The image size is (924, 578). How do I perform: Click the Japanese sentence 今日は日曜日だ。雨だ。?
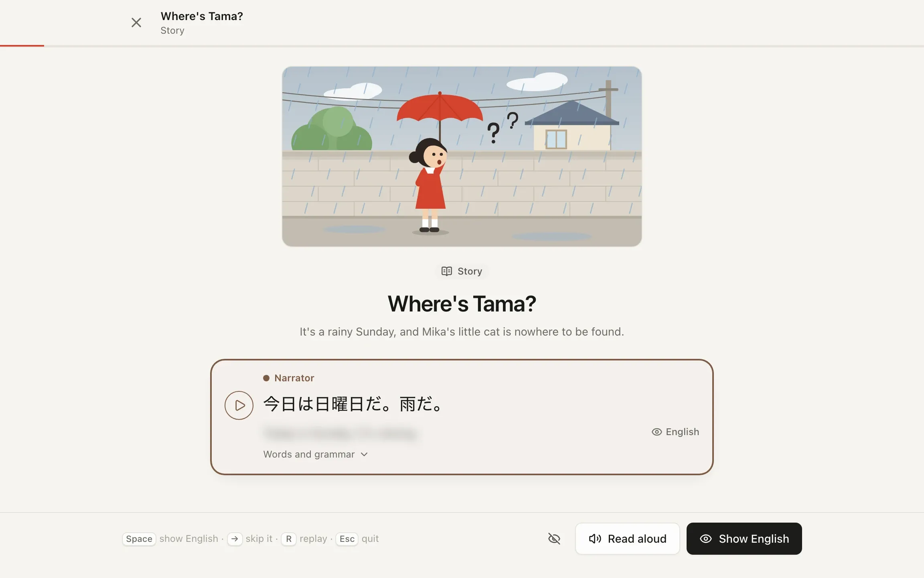tap(353, 404)
